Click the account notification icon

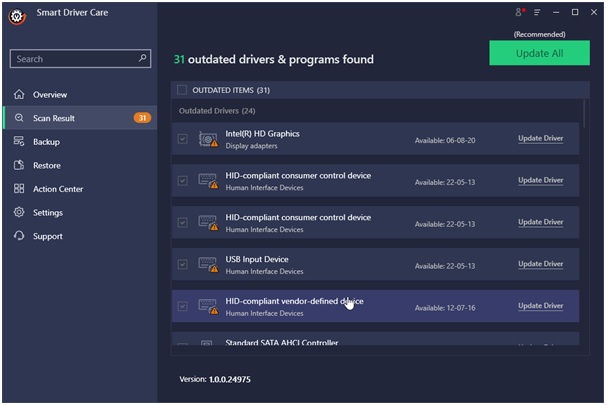pos(520,12)
